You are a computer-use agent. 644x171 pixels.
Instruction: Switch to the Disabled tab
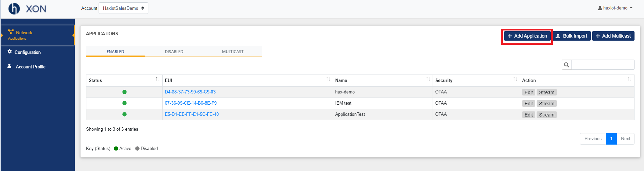[x=174, y=51]
